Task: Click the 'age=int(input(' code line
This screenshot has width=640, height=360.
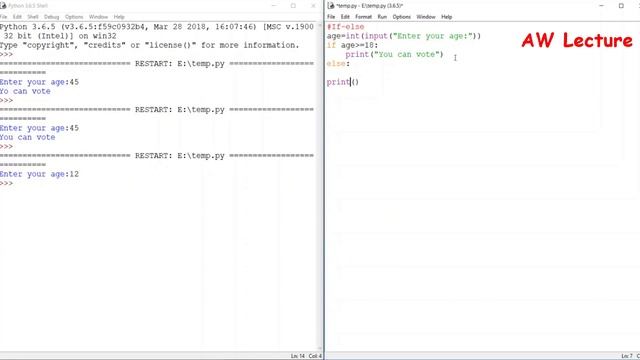Action: point(404,36)
